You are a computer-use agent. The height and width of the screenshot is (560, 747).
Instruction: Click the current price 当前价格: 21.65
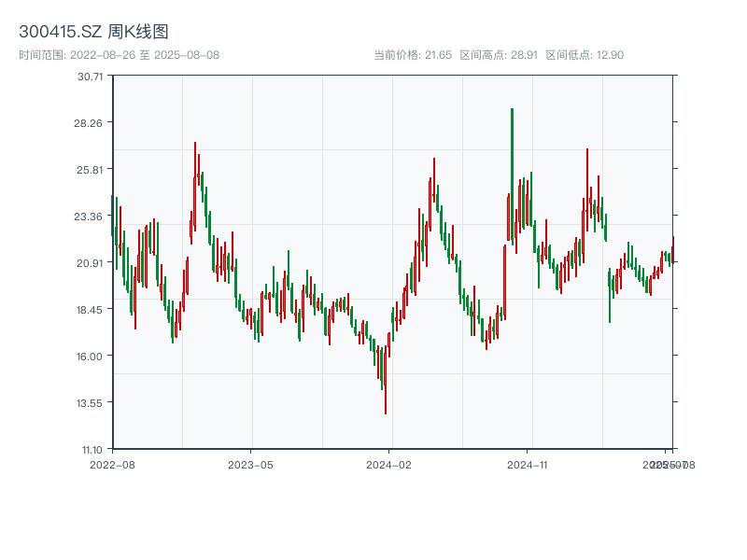413,55
